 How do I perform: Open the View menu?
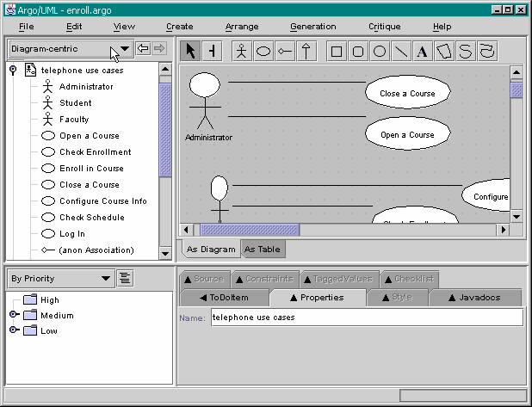pyautogui.click(x=124, y=27)
